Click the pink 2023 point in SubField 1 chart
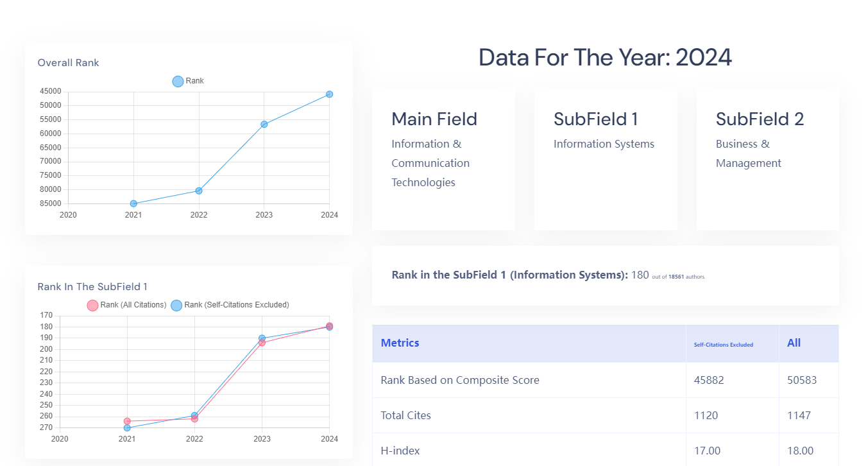Screen dimensions: 868x466 pyautogui.click(x=262, y=343)
